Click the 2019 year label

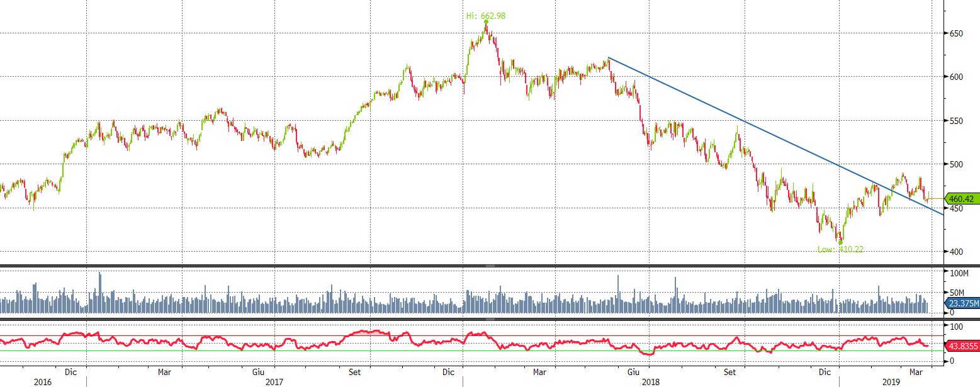pyautogui.click(x=891, y=382)
